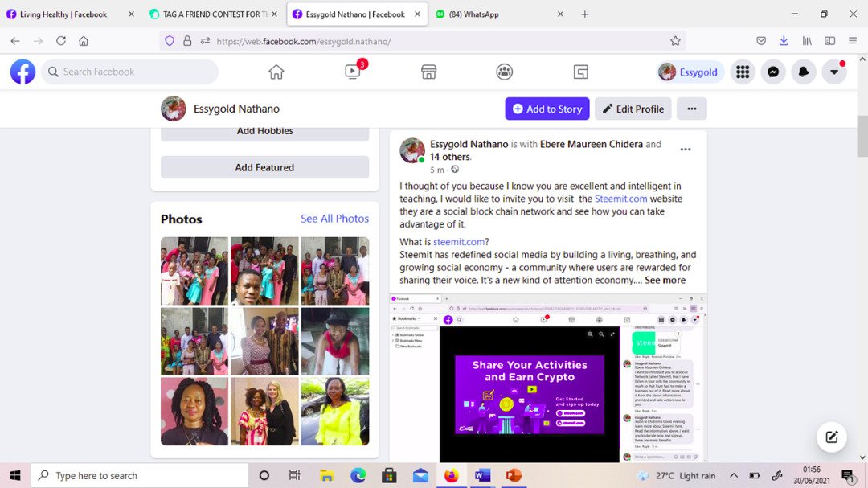The width and height of the screenshot is (868, 488).
Task: Open the Facebook menu grid icon
Action: (743, 72)
